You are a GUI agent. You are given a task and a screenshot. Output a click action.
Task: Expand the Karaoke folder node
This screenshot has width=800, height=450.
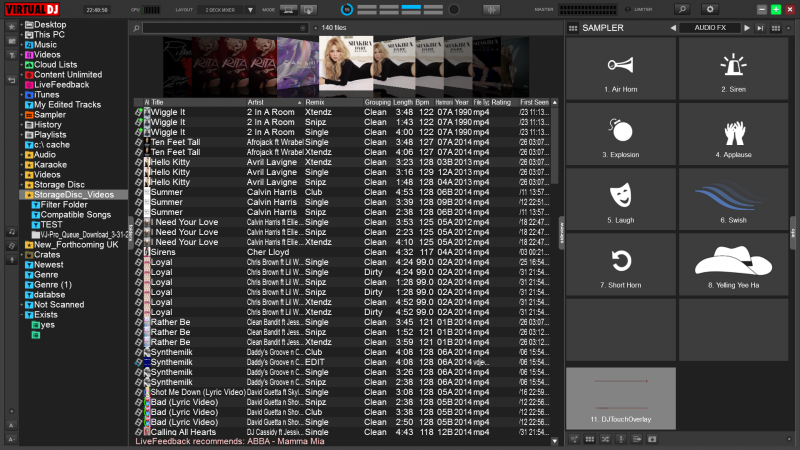(21, 165)
